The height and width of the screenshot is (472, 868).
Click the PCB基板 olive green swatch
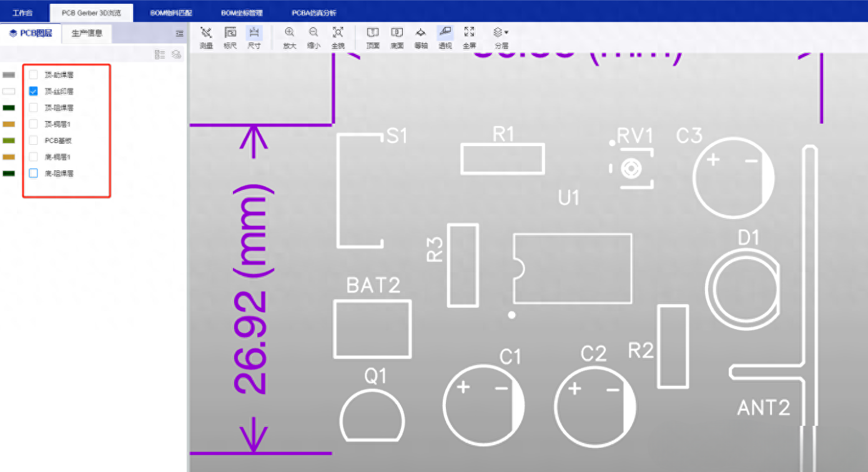(x=9, y=140)
